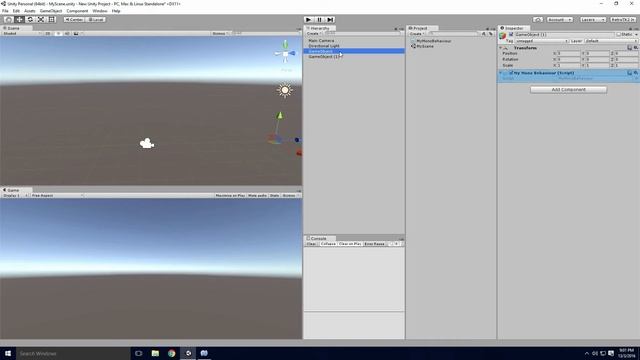The height and width of the screenshot is (360, 640).
Task: Click the Cloud services icon button
Action: pyautogui.click(x=538, y=20)
